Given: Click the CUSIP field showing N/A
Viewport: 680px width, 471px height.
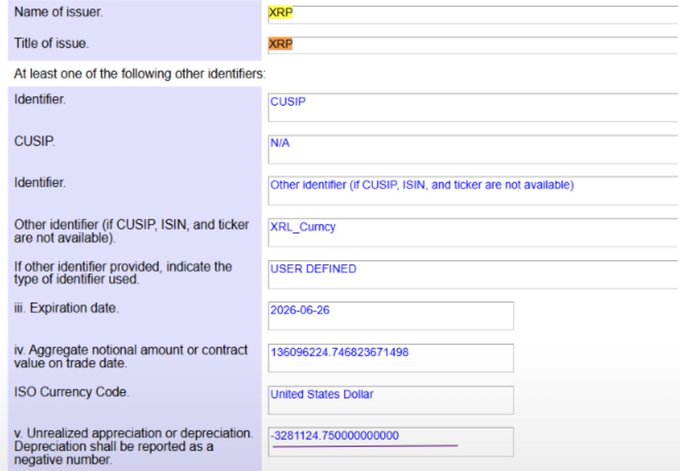Looking at the screenshot, I should point(474,150).
